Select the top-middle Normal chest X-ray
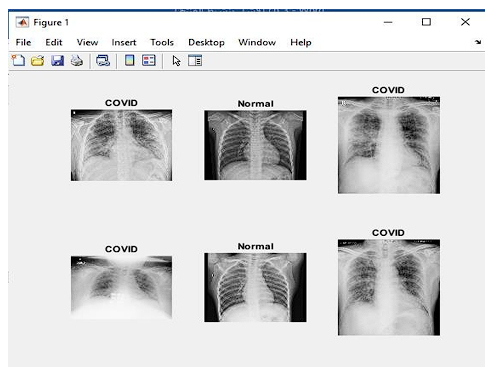The height and width of the screenshot is (382, 498). [255, 145]
